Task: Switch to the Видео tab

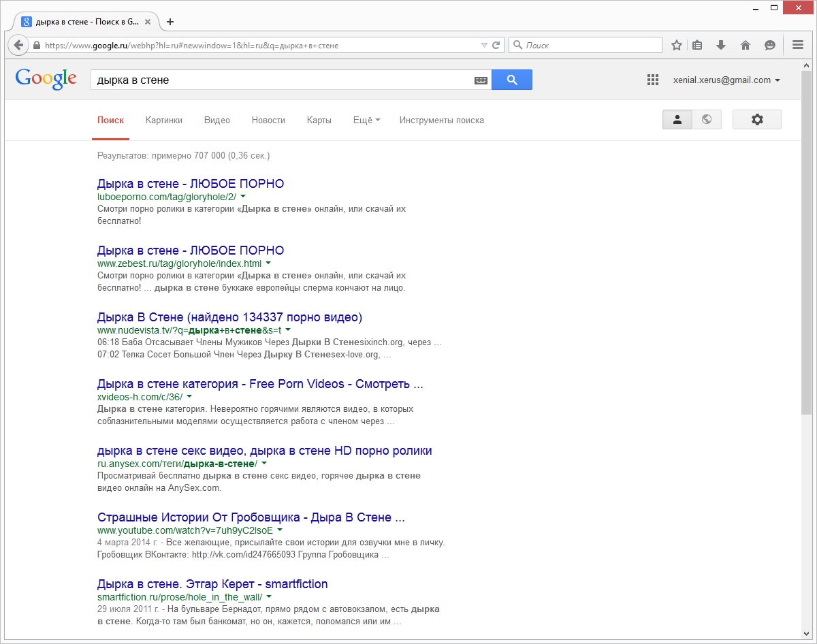Action: point(217,120)
